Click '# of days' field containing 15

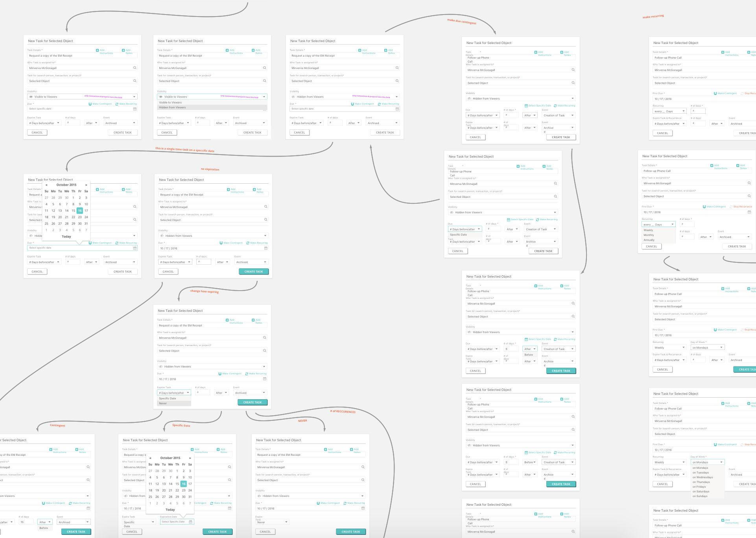(x=26, y=522)
